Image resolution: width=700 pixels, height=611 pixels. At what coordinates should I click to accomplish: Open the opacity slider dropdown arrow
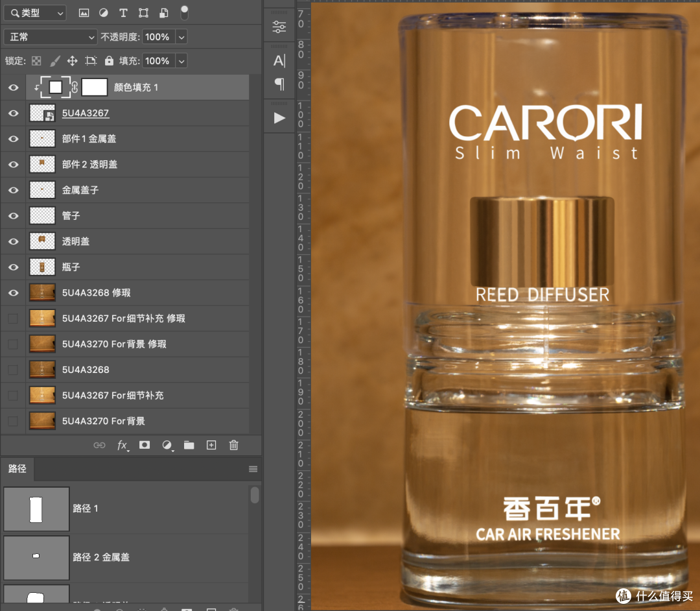pyautogui.click(x=181, y=37)
